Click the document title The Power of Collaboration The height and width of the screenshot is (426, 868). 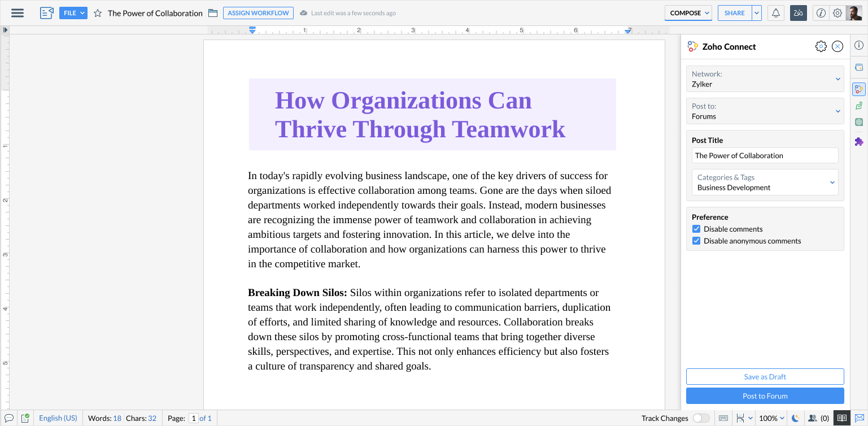pyautogui.click(x=155, y=13)
